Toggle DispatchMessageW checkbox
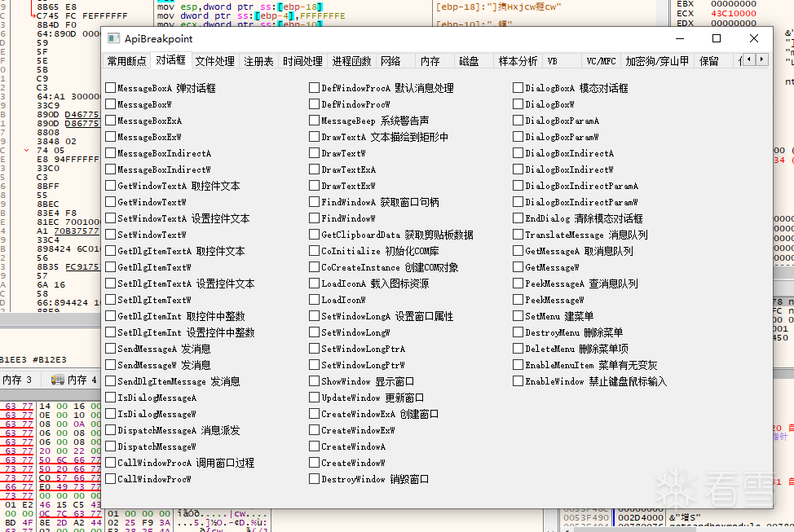794x532 pixels. (x=110, y=446)
